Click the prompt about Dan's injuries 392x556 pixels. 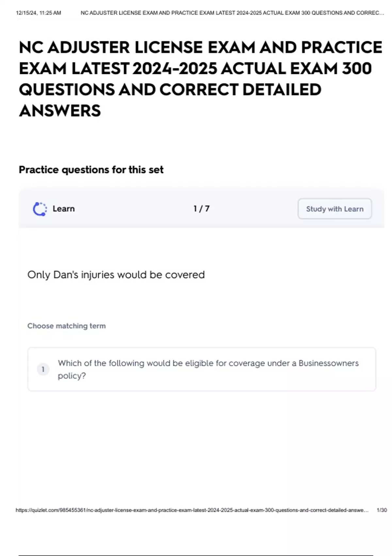pos(116,275)
